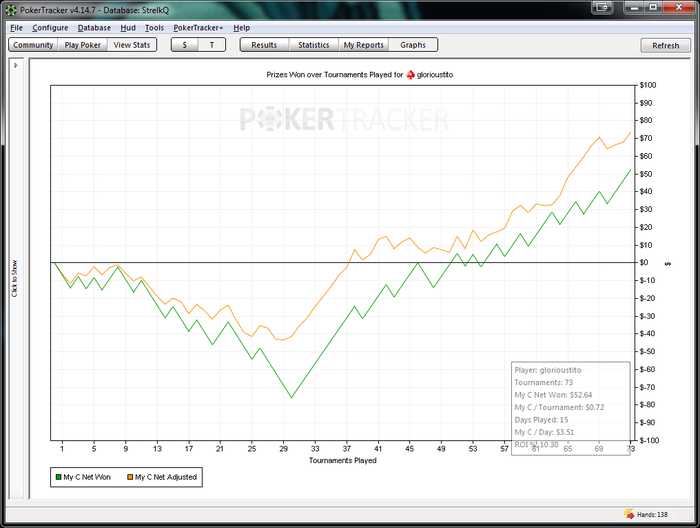The image size is (700, 528).
Task: Open the Results tab
Action: [x=264, y=45]
